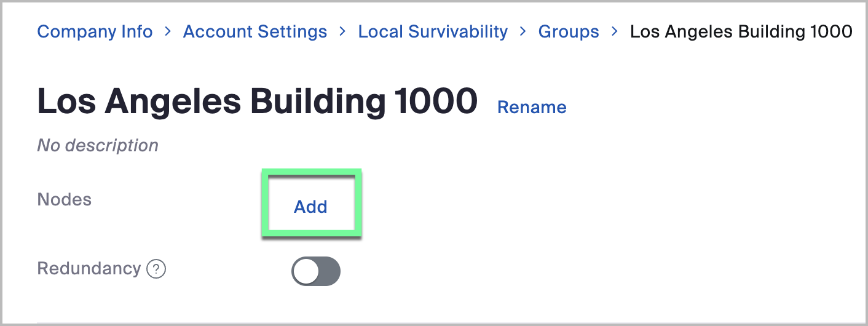The height and width of the screenshot is (326, 868).
Task: Click the chevron after Groups breadcrumb
Action: (615, 31)
